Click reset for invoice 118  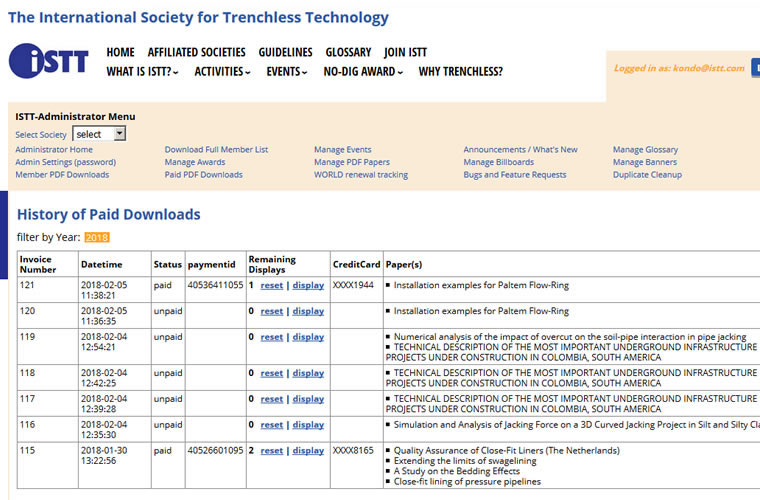tap(271, 373)
